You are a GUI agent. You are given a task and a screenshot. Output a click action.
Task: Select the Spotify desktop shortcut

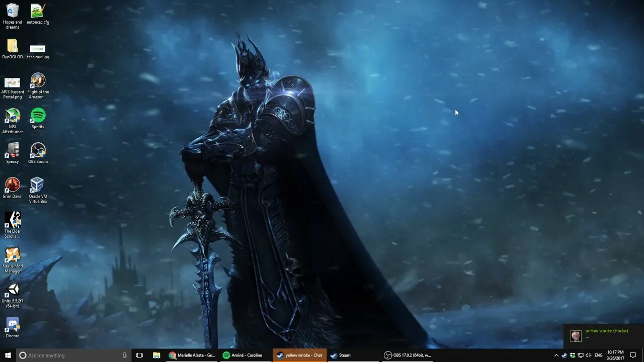38,119
